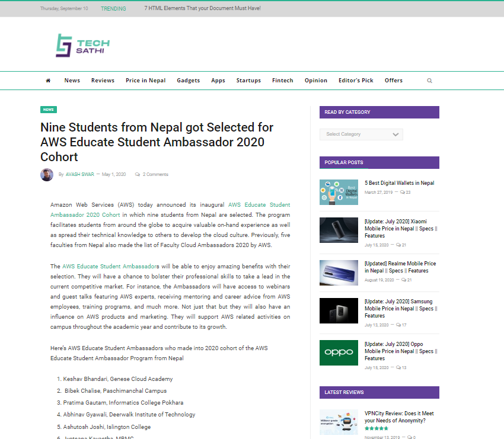Open AVASH SWAR author link
The image size is (504, 439).
(79, 174)
